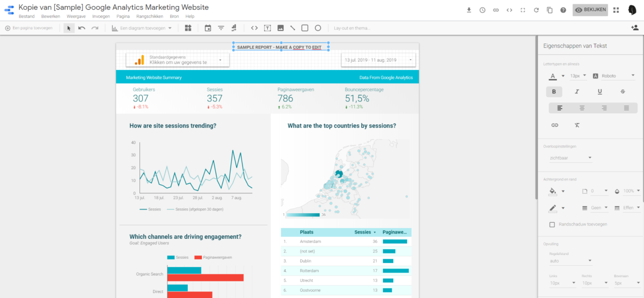Image resolution: width=644 pixels, height=298 pixels.
Task: Open the font color picker
Action: coord(557,76)
